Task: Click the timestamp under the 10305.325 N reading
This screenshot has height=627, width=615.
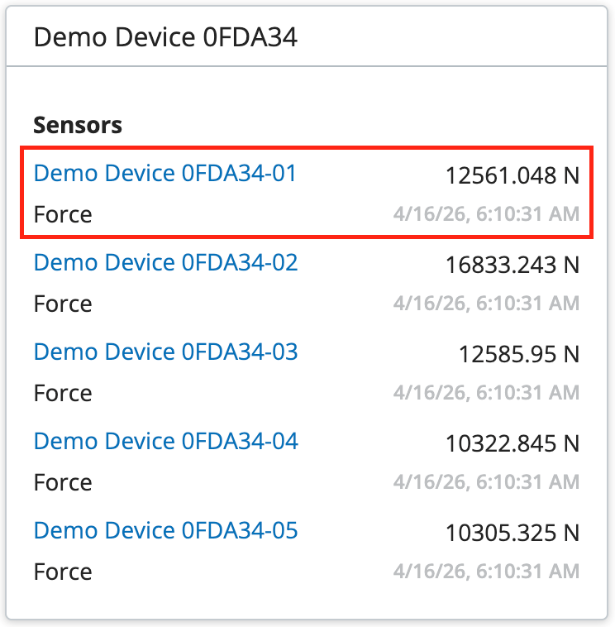Action: coord(486,571)
